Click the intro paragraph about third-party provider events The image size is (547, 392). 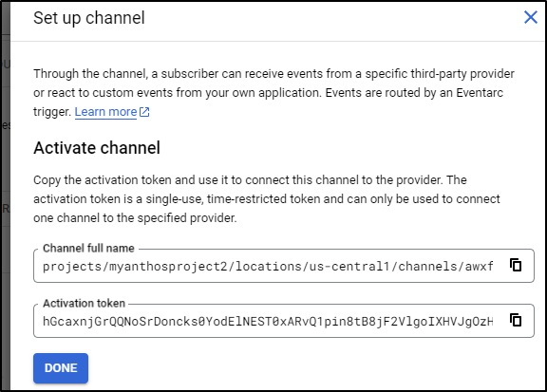click(x=273, y=93)
